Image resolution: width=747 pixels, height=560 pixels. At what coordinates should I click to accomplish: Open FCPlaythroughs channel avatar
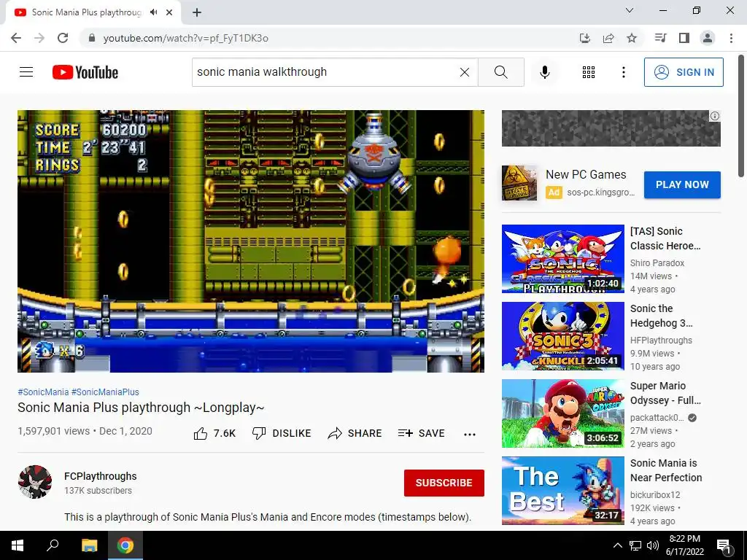[35, 482]
